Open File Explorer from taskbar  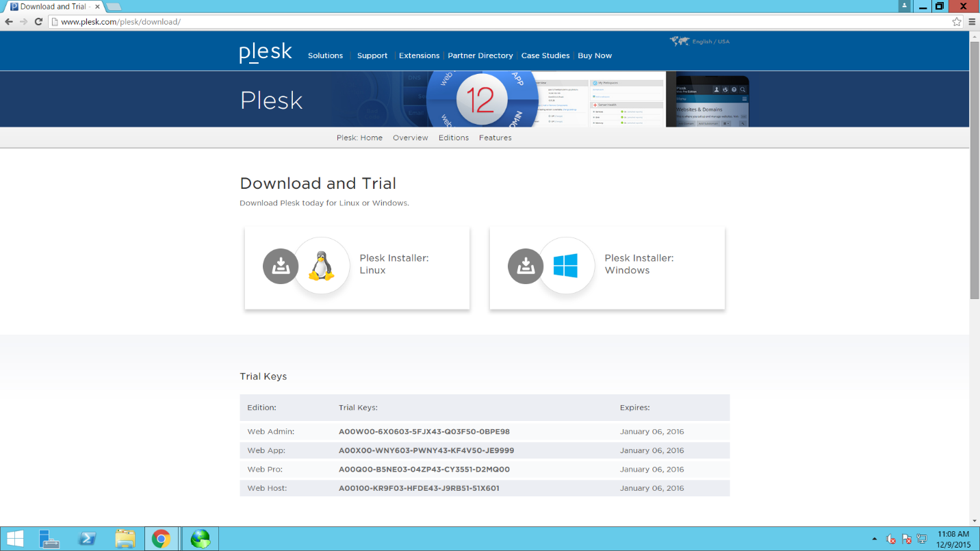coord(125,539)
